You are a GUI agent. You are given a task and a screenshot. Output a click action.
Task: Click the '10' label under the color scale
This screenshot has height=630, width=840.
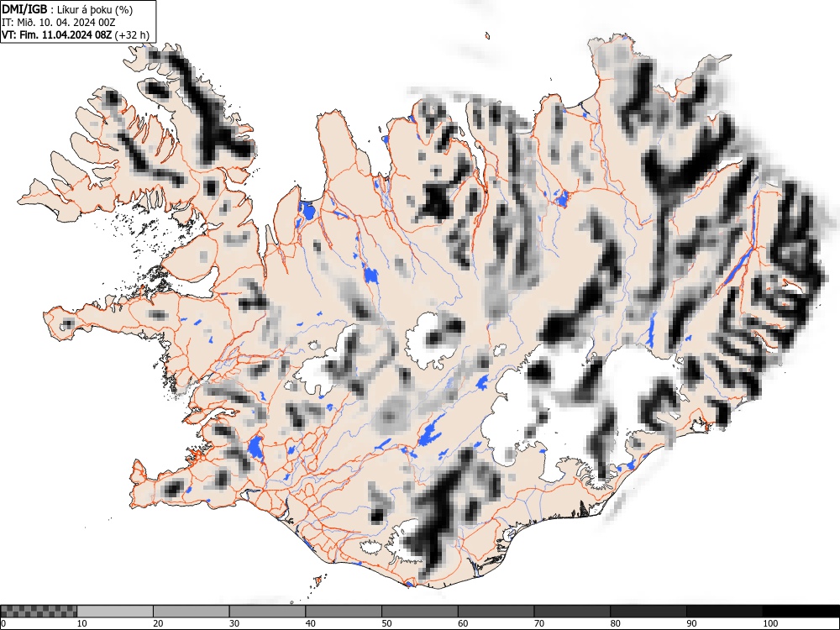(x=82, y=623)
